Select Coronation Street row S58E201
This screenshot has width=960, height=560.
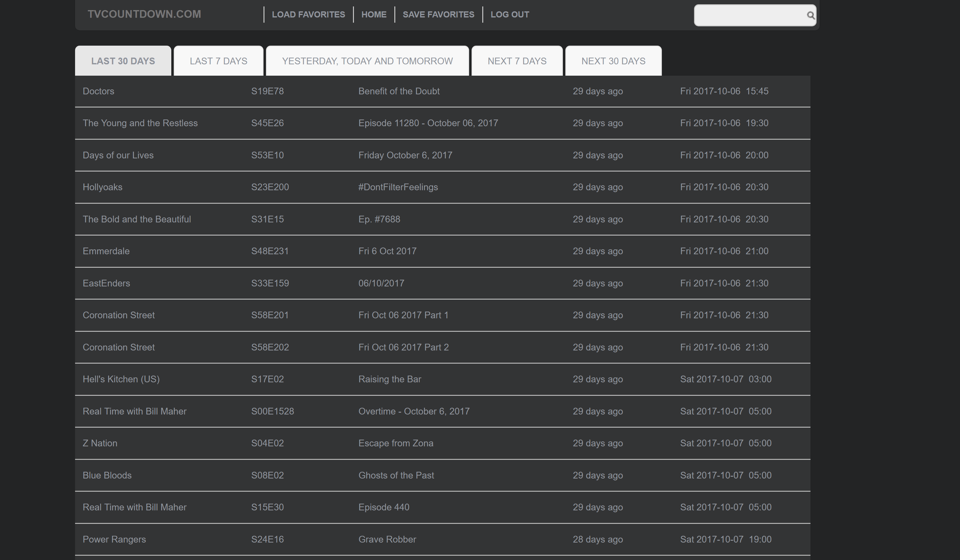click(442, 315)
